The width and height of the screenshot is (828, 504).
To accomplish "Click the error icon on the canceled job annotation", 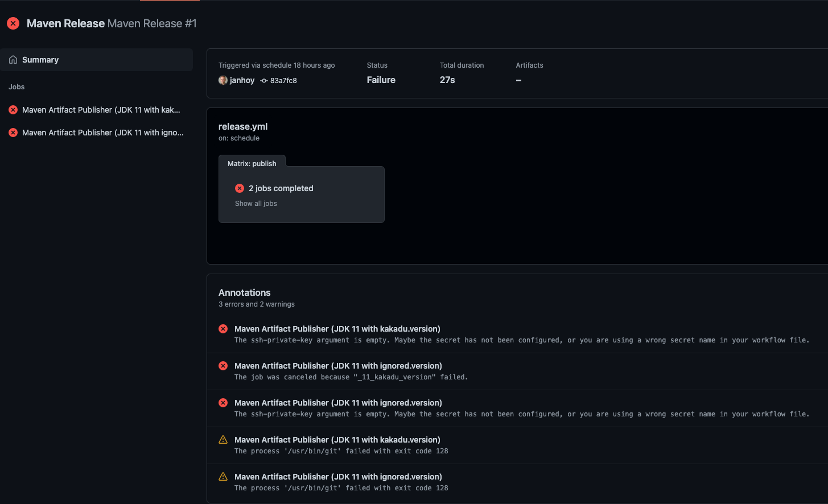I will 223,365.
